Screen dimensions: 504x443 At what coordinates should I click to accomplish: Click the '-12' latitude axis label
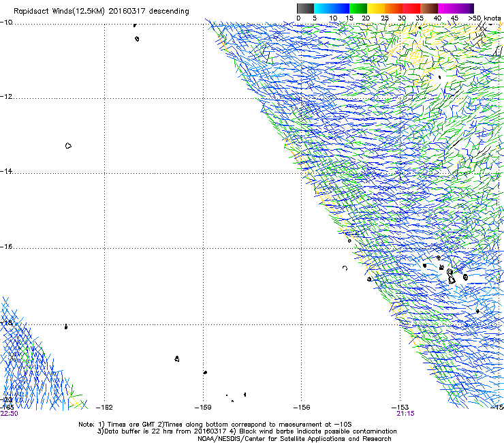point(6,97)
